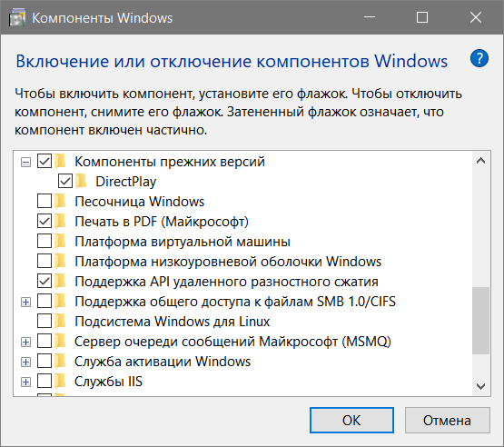
Task: Collapse the Компоненты прежних версий tree node
Action: (x=25, y=162)
